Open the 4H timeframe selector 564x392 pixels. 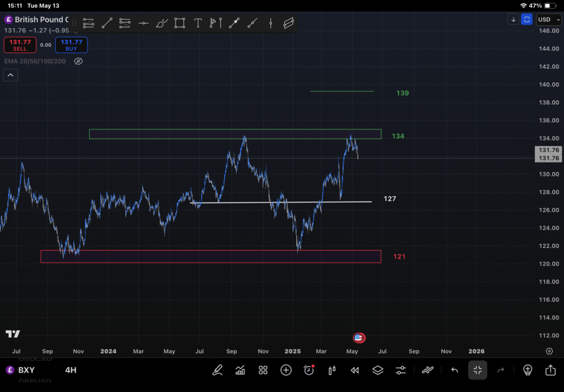[70, 370]
